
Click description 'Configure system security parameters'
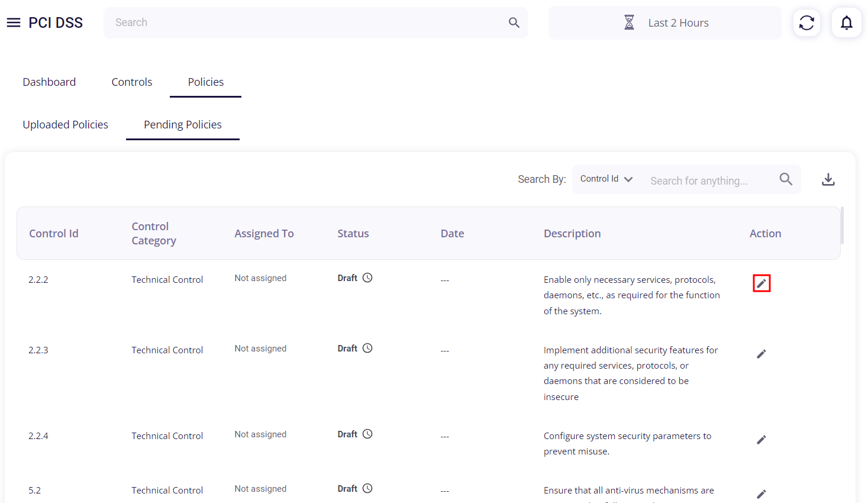point(627,443)
